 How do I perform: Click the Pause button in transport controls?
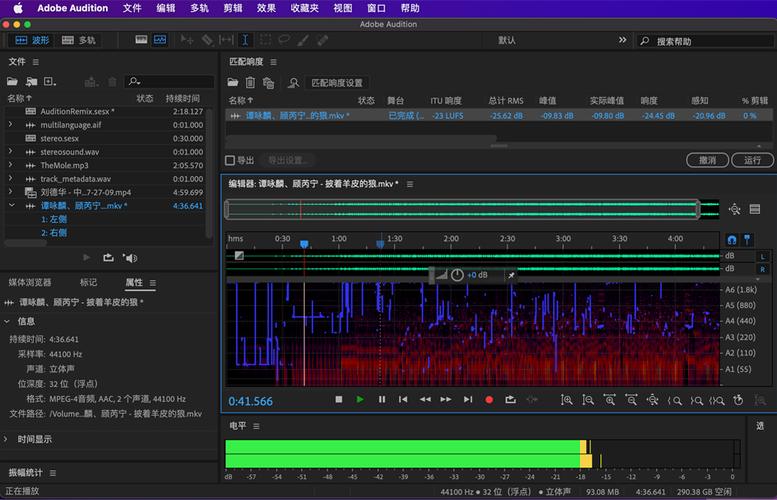[x=381, y=399]
